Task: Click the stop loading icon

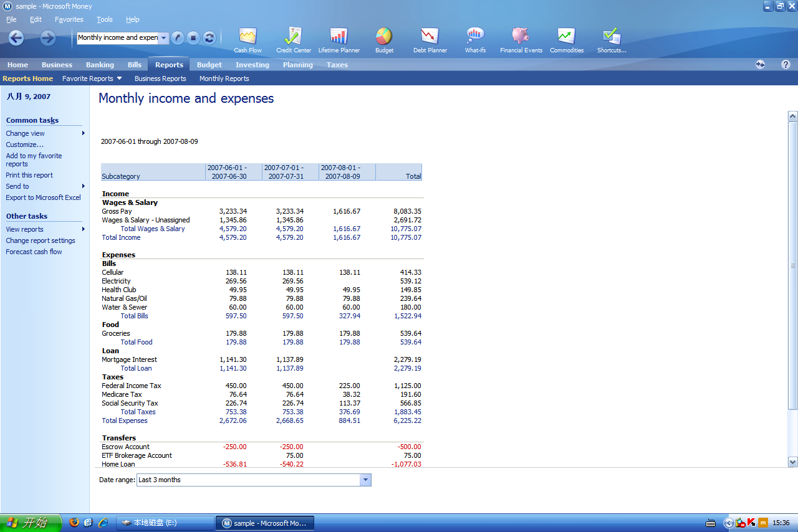Action: point(195,39)
